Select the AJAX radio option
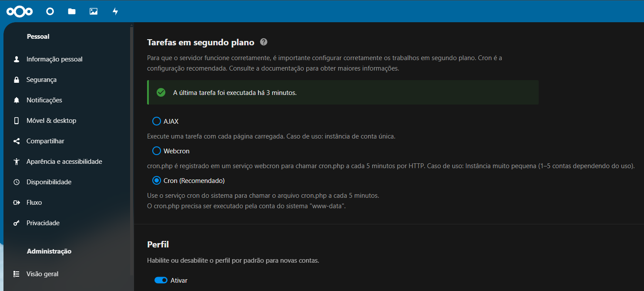The width and height of the screenshot is (644, 291). click(157, 121)
